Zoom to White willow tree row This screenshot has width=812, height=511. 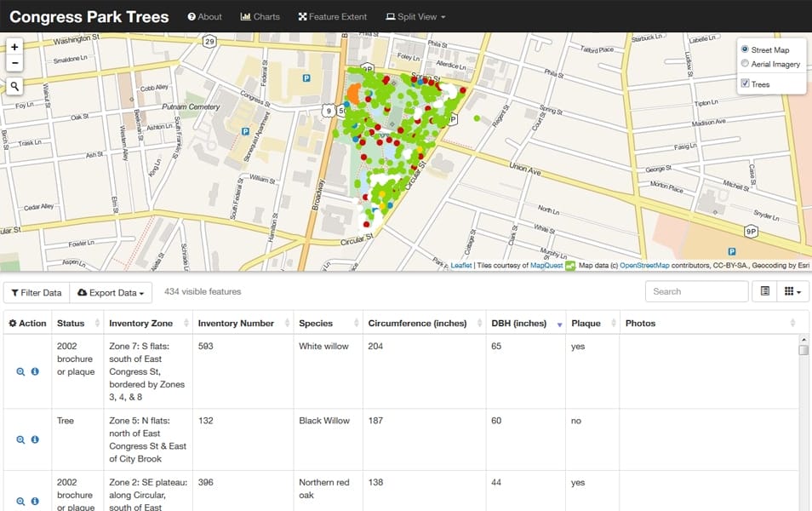pos(20,371)
